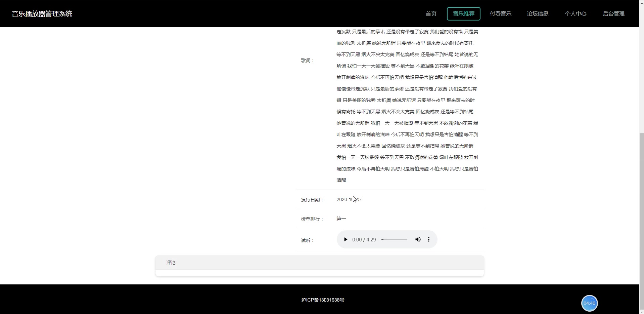The image size is (644, 314).
Task: Open the audio player more options menu
Action: pyautogui.click(x=429, y=240)
